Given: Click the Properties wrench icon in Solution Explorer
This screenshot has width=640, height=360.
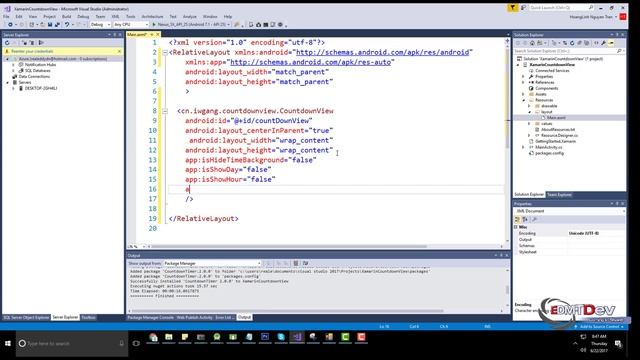Looking at the screenshot, I should tap(604, 43).
